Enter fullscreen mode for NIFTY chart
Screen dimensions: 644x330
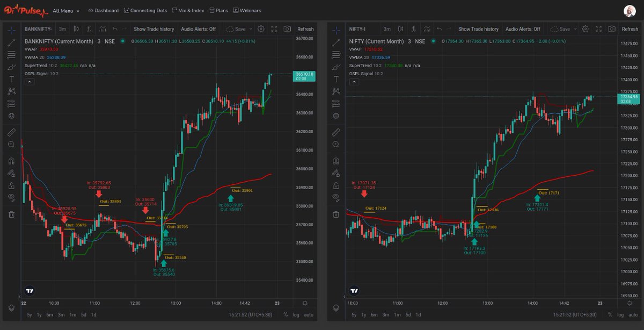point(599,29)
